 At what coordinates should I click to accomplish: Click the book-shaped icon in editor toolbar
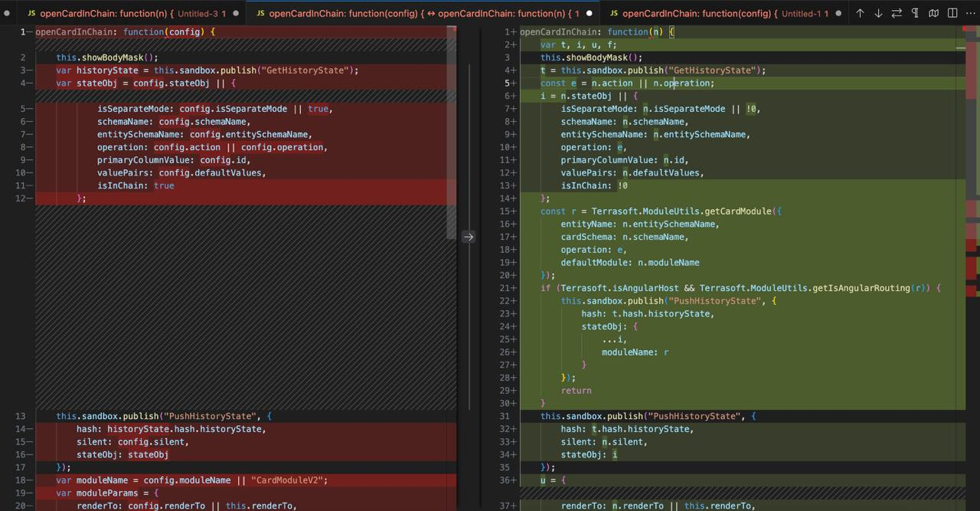(x=933, y=13)
